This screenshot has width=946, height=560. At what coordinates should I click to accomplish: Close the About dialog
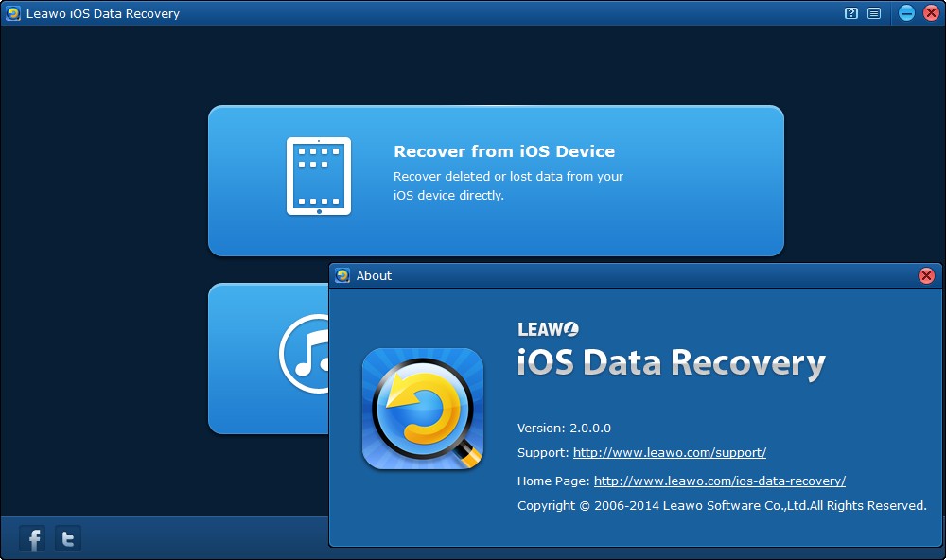(927, 276)
